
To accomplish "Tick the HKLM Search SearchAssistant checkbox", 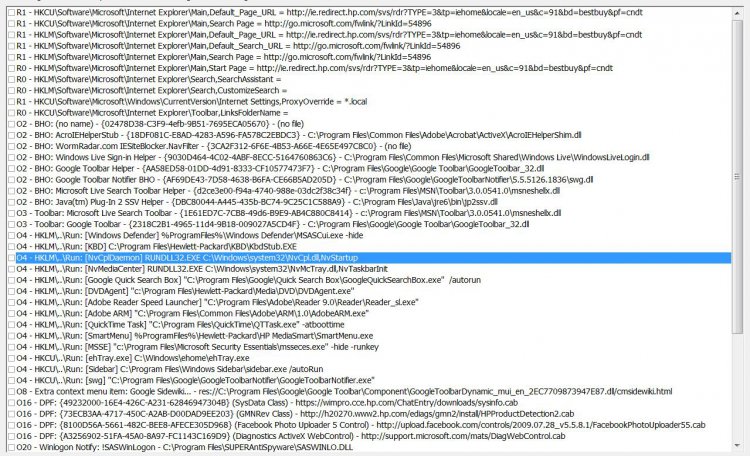I will pos(11,79).
